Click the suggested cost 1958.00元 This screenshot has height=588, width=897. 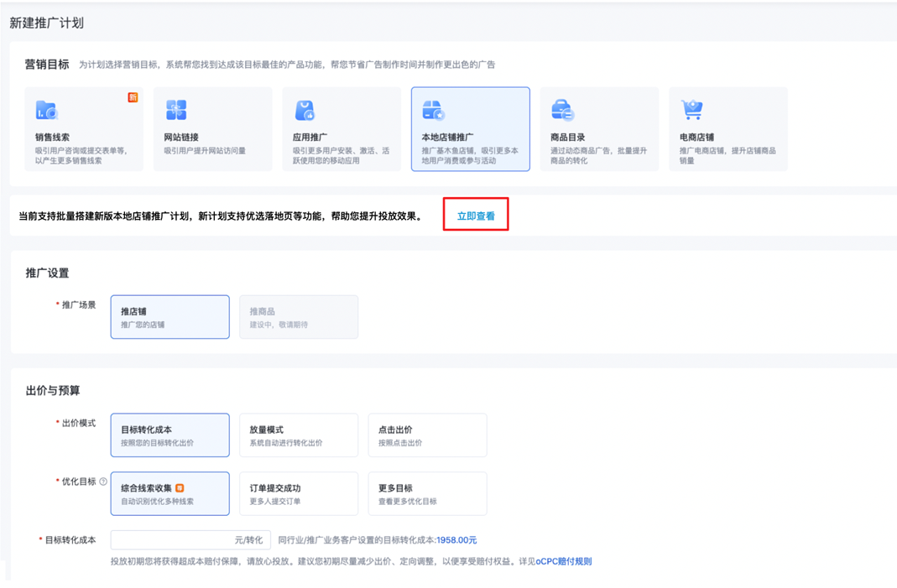[x=456, y=540]
